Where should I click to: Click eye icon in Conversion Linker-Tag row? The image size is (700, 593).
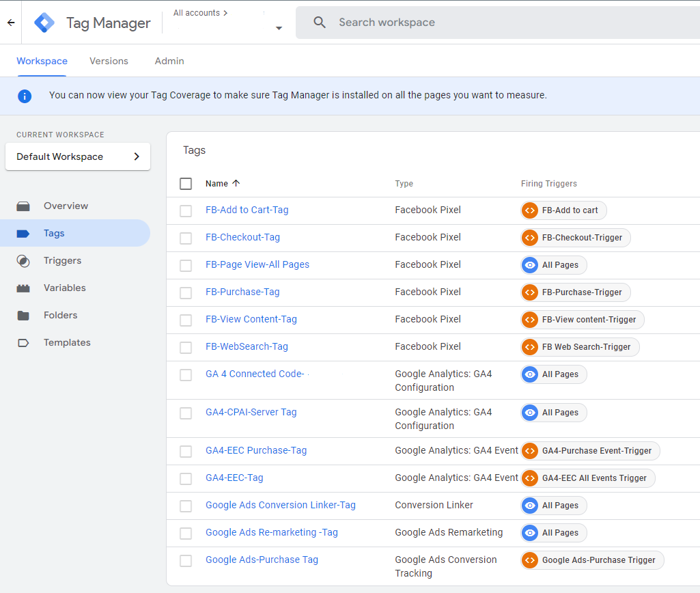point(530,506)
